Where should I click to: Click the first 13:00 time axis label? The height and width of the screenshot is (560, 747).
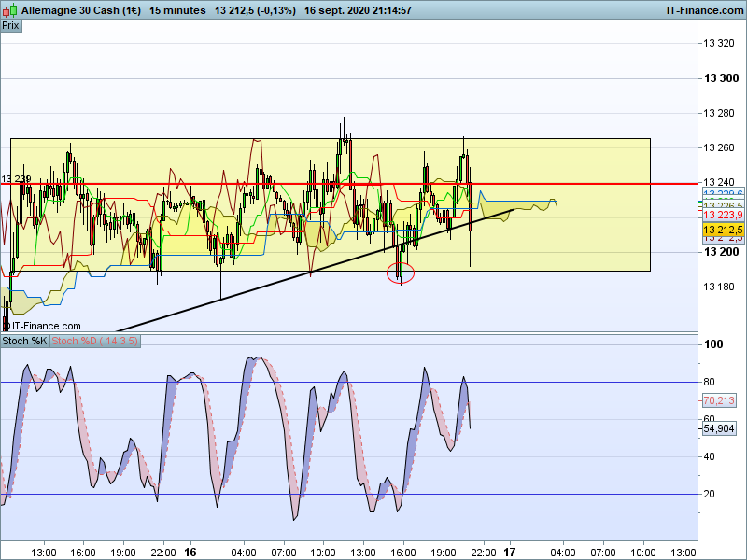[x=43, y=553]
